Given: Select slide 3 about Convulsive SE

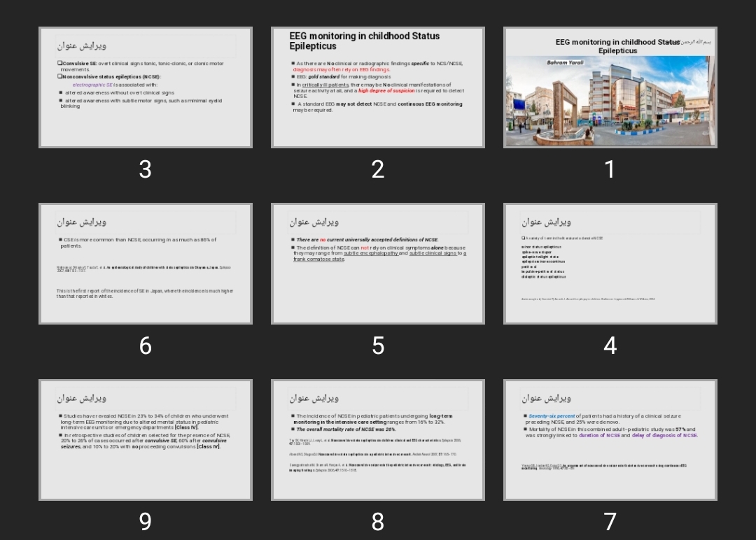Looking at the screenshot, I should [146, 87].
